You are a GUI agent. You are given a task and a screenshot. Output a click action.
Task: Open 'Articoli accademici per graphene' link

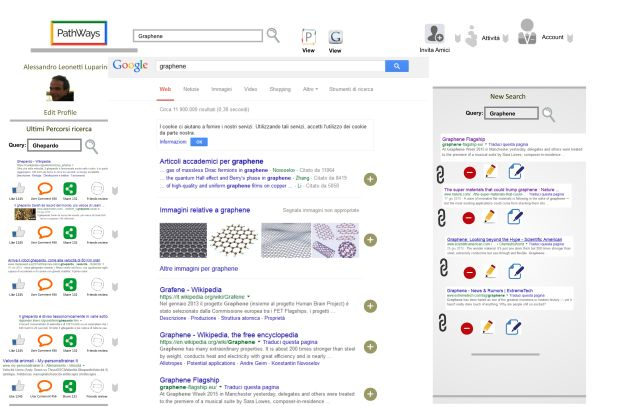coord(211,161)
